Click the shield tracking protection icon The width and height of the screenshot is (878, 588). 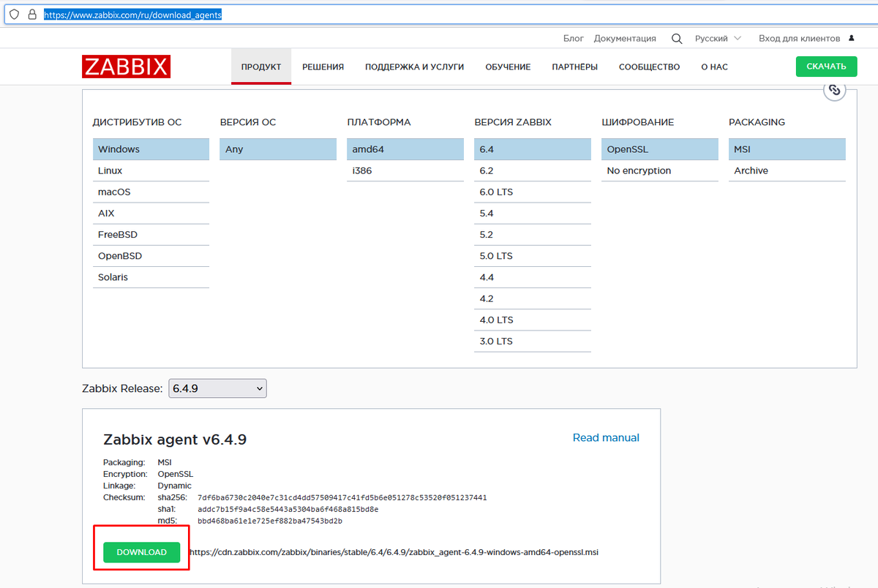coord(14,14)
